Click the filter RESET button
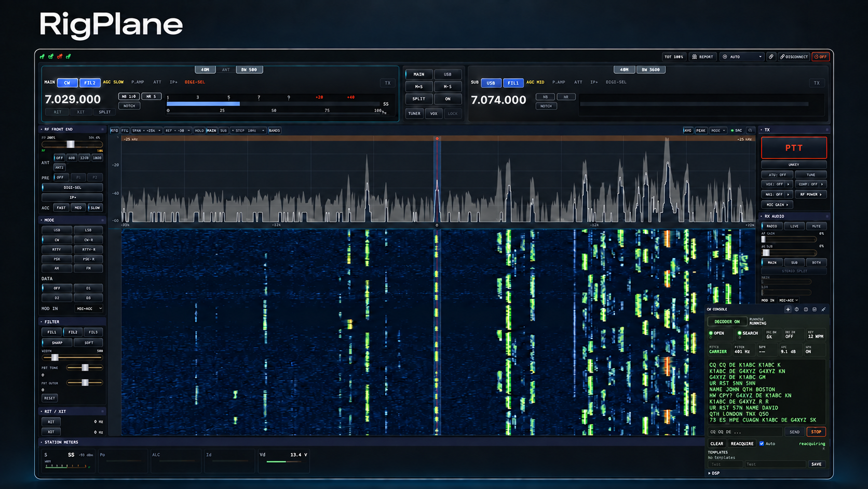The width and height of the screenshot is (868, 489). point(49,398)
